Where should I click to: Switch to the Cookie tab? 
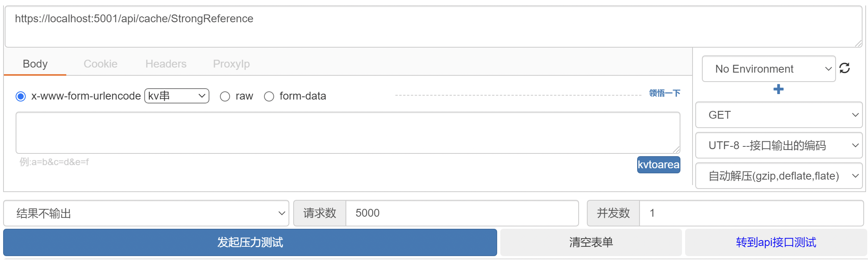(101, 64)
